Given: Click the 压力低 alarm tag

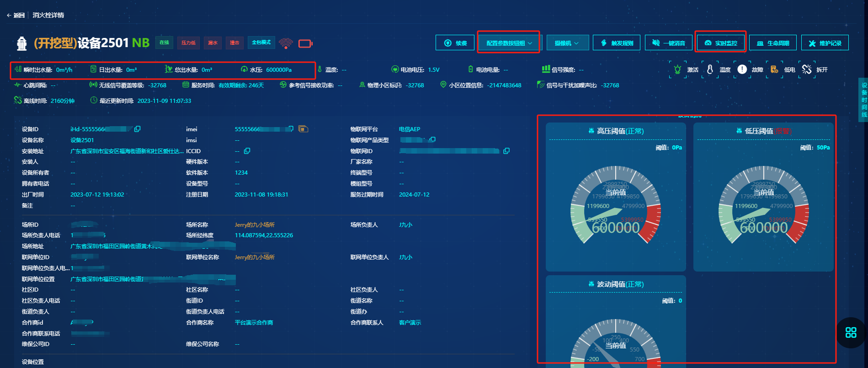Looking at the screenshot, I should [188, 43].
